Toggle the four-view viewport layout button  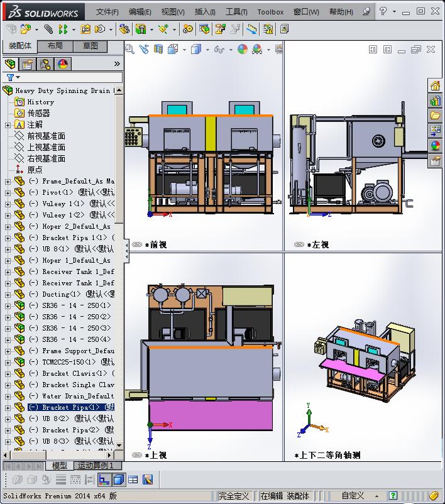click(133, 480)
